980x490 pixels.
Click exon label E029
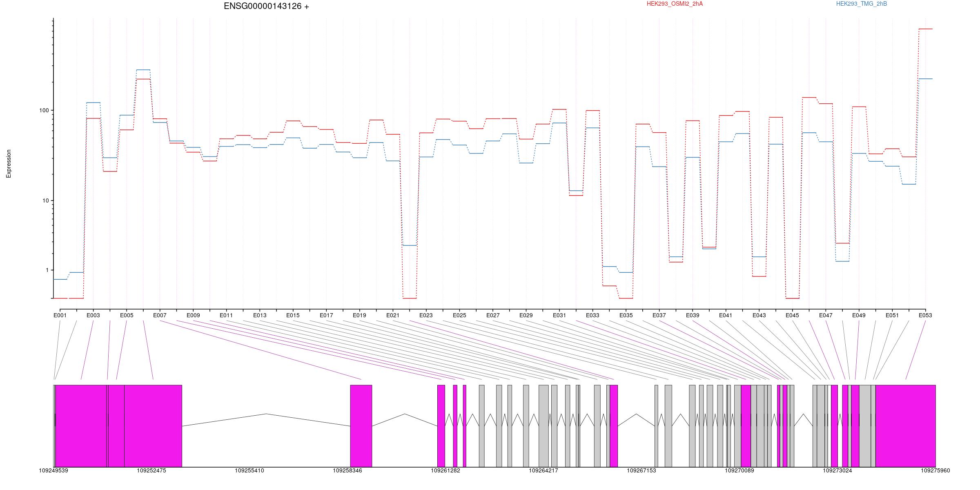tap(526, 315)
